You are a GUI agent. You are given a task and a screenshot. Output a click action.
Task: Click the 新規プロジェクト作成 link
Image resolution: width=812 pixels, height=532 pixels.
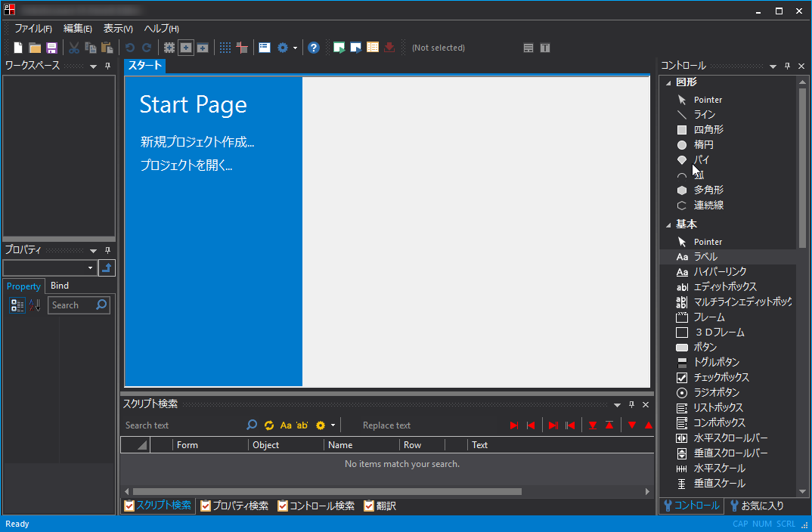pos(197,142)
